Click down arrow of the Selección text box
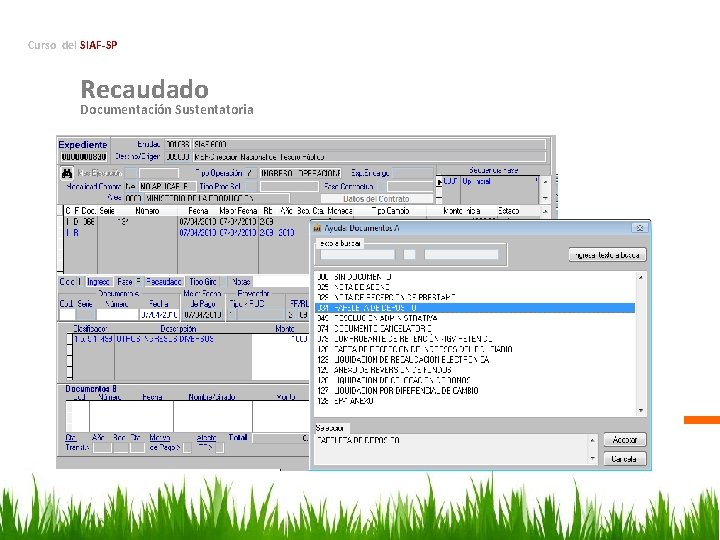720x540 pixels. point(593,458)
